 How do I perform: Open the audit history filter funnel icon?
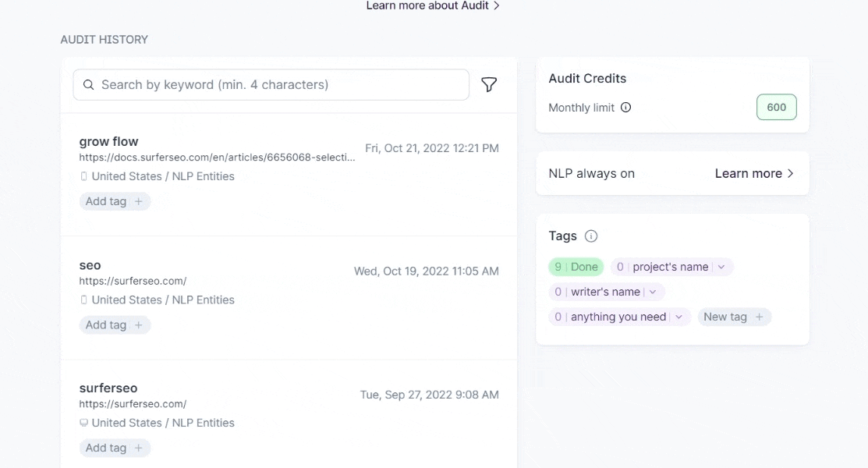(x=489, y=85)
